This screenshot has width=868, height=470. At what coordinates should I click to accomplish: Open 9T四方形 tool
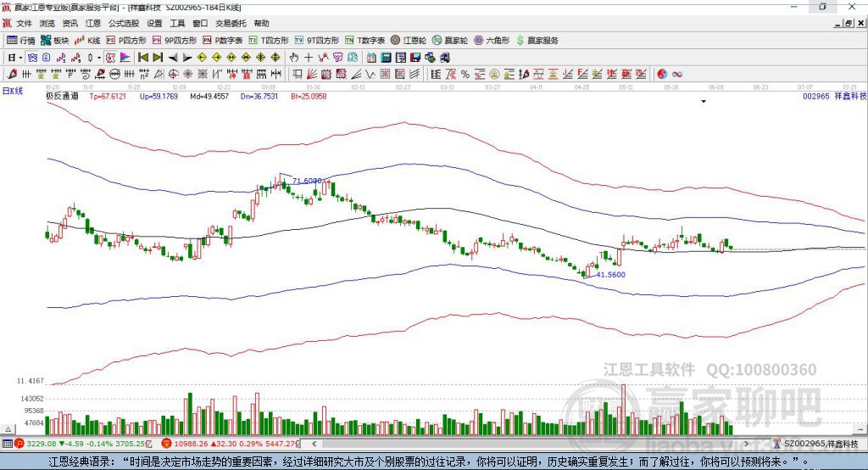[x=317, y=41]
